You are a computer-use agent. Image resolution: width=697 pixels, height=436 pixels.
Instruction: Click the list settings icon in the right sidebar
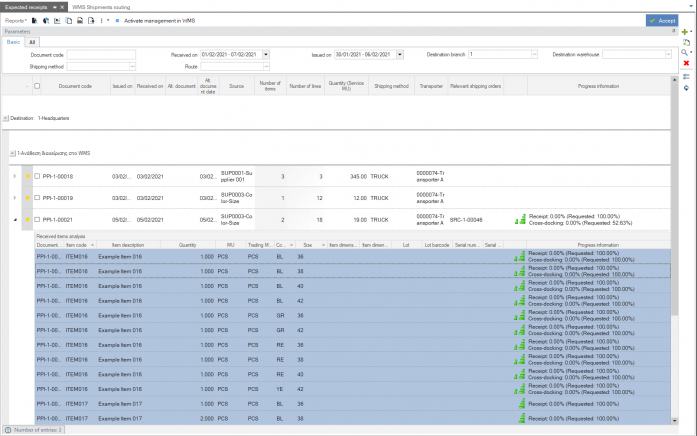pyautogui.click(x=686, y=76)
